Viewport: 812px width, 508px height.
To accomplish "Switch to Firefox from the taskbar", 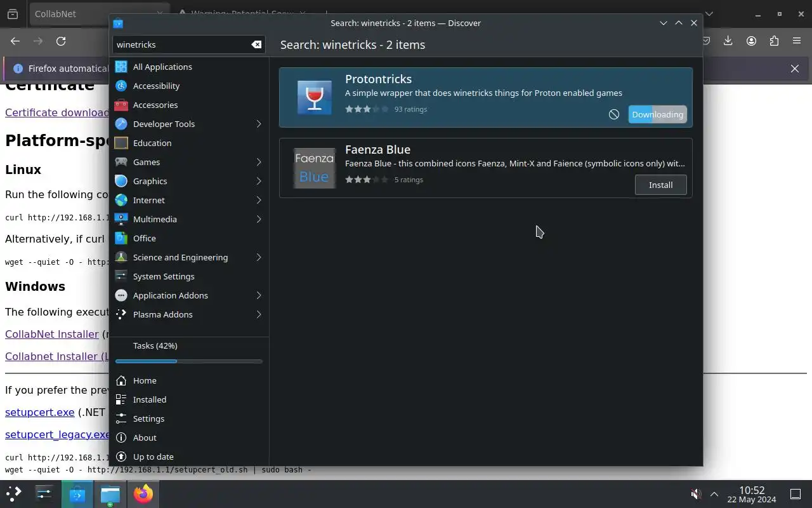I will 143,493.
